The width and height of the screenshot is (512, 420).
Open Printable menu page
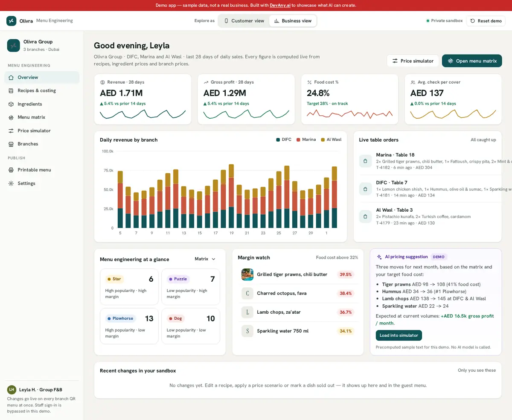(42, 170)
